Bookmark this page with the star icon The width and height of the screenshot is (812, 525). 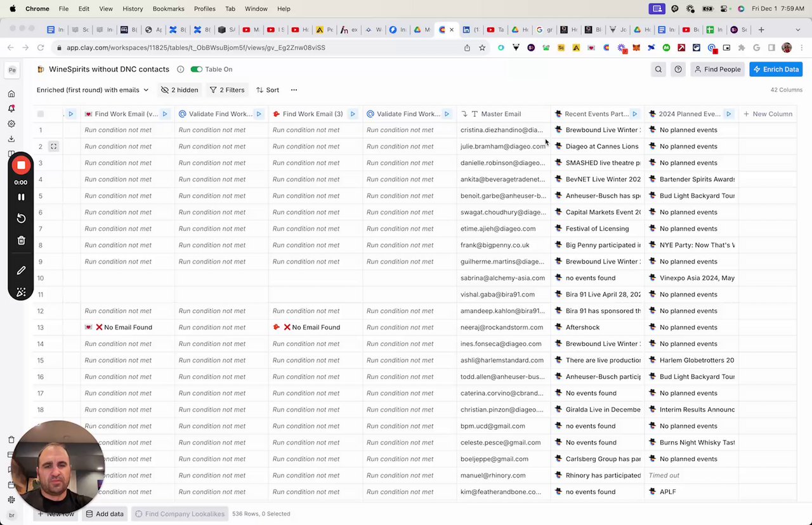(x=482, y=48)
